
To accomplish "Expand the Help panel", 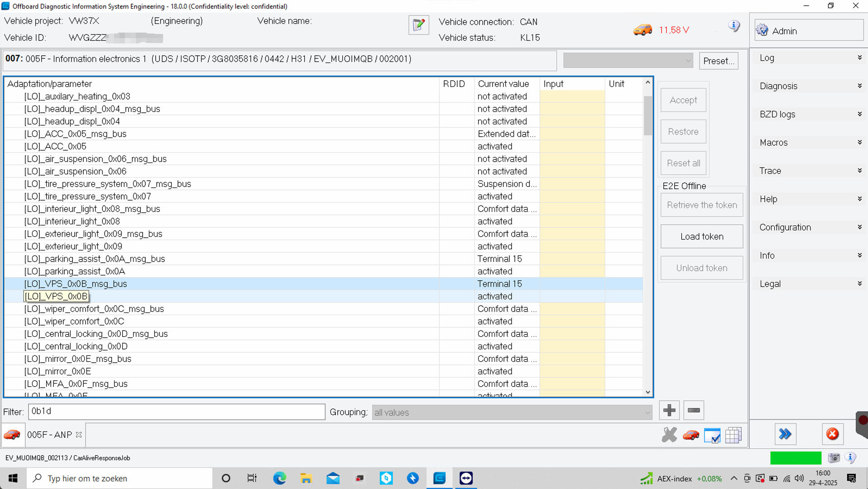I will 810,199.
